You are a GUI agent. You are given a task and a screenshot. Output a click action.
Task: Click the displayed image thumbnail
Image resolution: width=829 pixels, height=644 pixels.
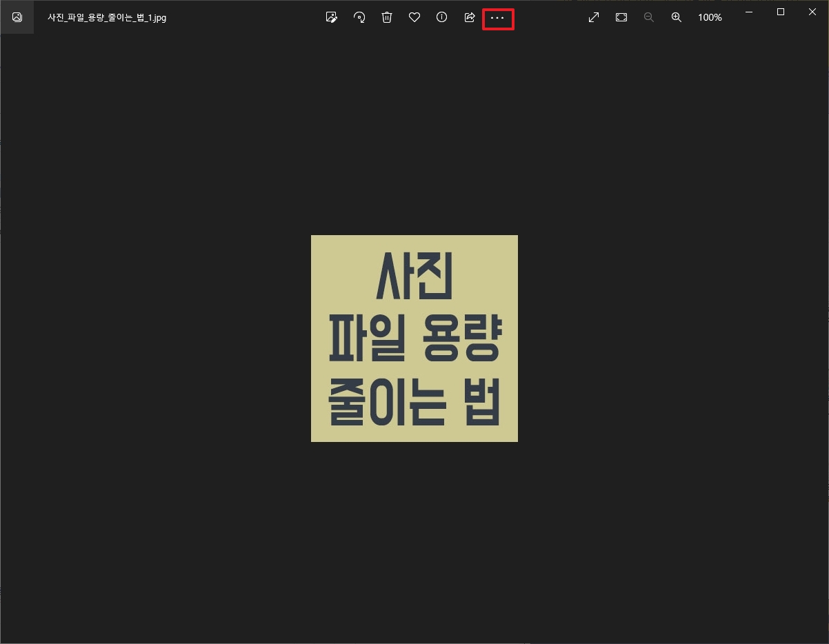coord(414,338)
